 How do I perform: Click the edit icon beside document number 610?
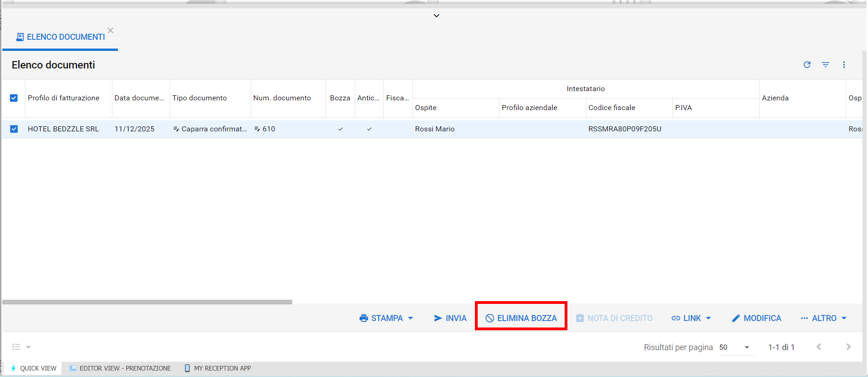pyautogui.click(x=257, y=129)
